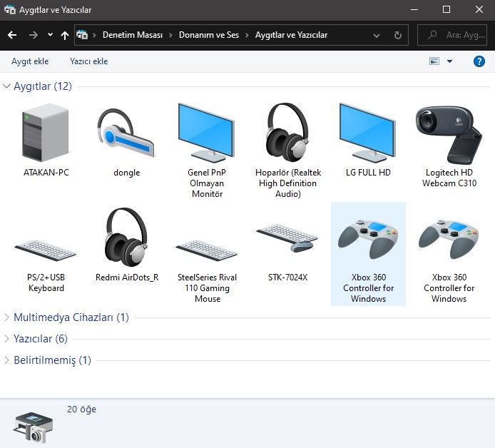Select the Hoparlör Realtek High Definition Audio icon
Screen dimensions: 495x448
click(x=287, y=133)
